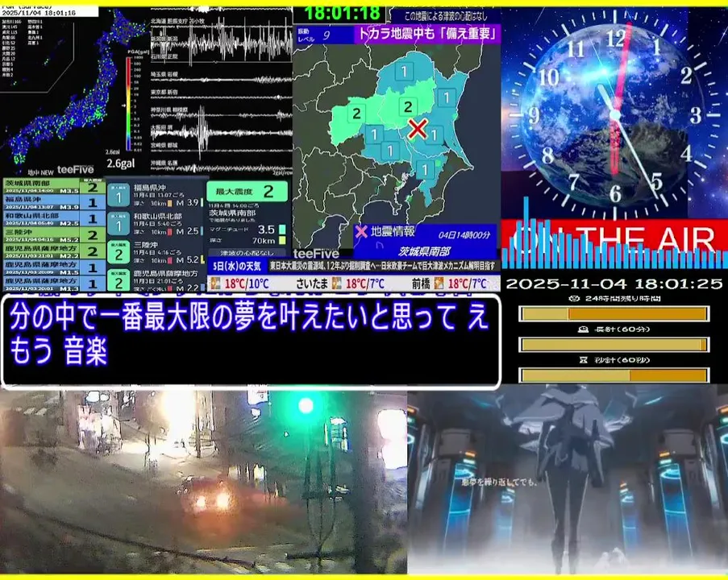Screen dimensions: 728x580
Task: Click the トカラ地震中も「備え重要」 headline
Action: (x=427, y=34)
